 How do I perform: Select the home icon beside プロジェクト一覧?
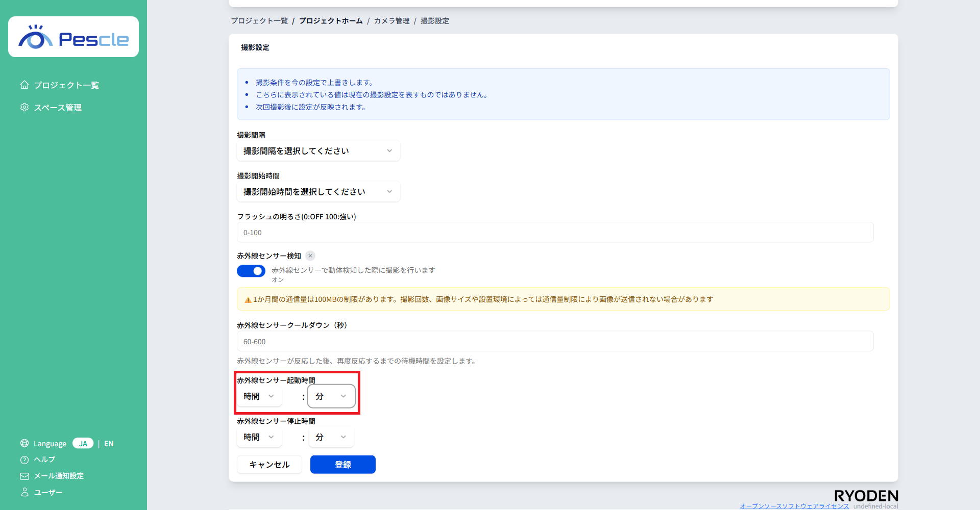coord(24,85)
